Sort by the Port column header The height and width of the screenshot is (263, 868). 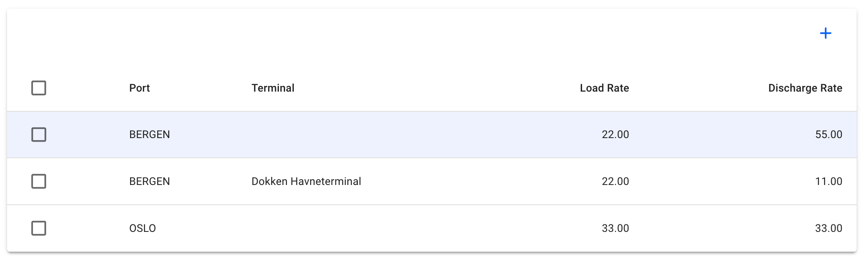(x=139, y=88)
